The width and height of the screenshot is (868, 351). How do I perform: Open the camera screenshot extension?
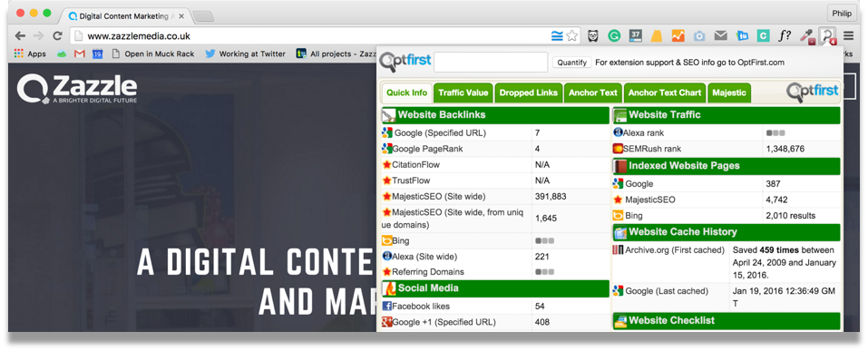699,36
